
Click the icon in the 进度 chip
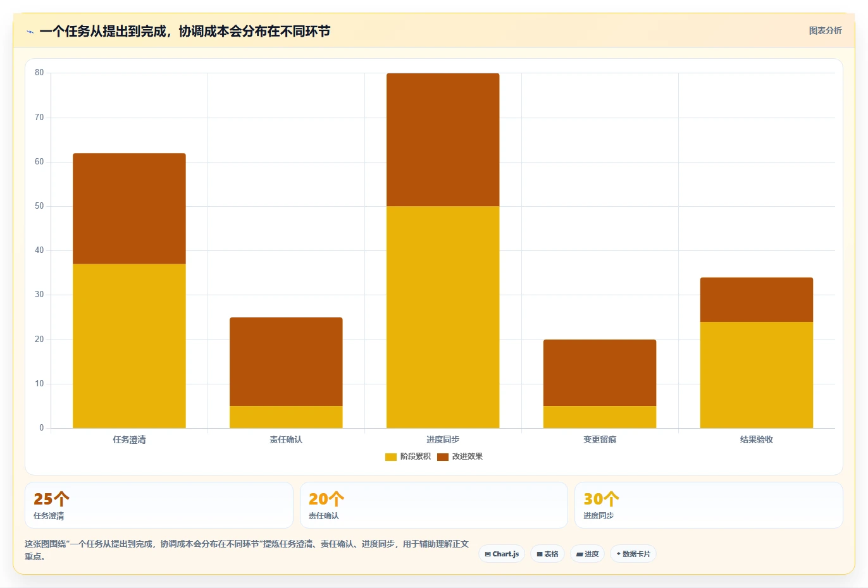(x=580, y=554)
